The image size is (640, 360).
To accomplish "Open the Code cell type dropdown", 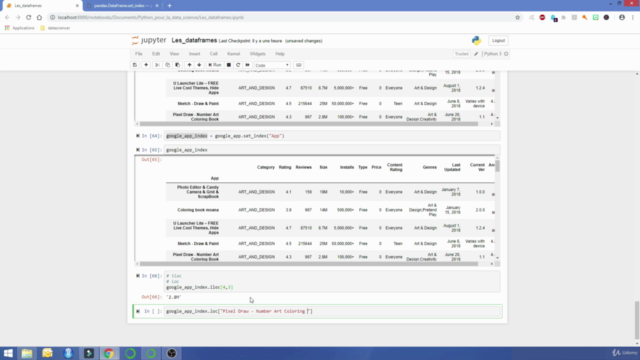I will click(272, 65).
